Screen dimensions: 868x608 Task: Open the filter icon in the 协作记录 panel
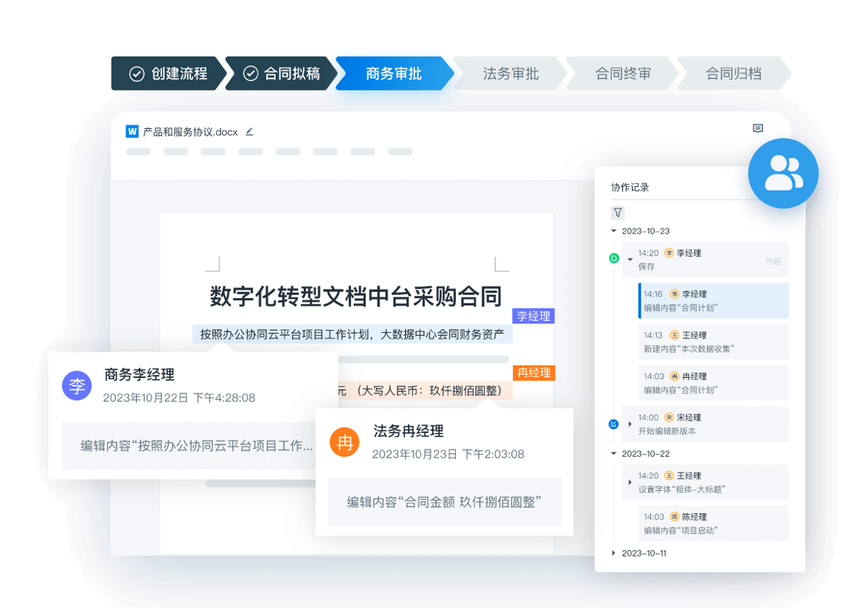[x=618, y=212]
